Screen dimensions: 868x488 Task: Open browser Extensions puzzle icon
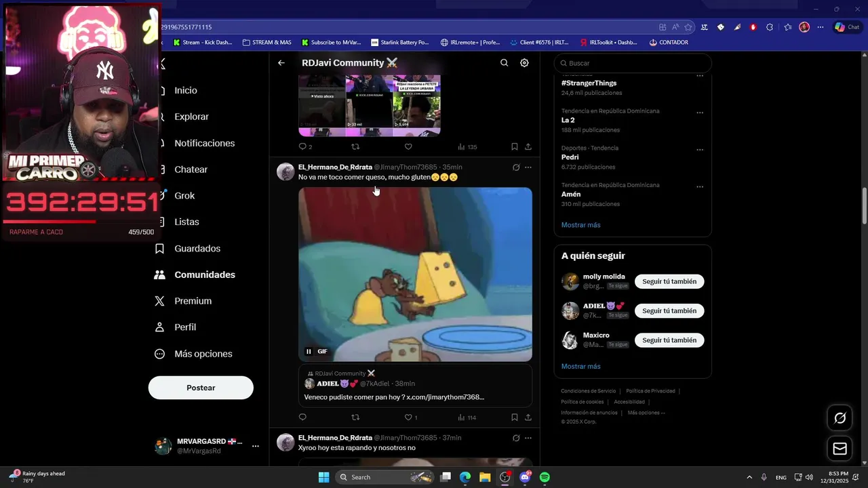770,27
